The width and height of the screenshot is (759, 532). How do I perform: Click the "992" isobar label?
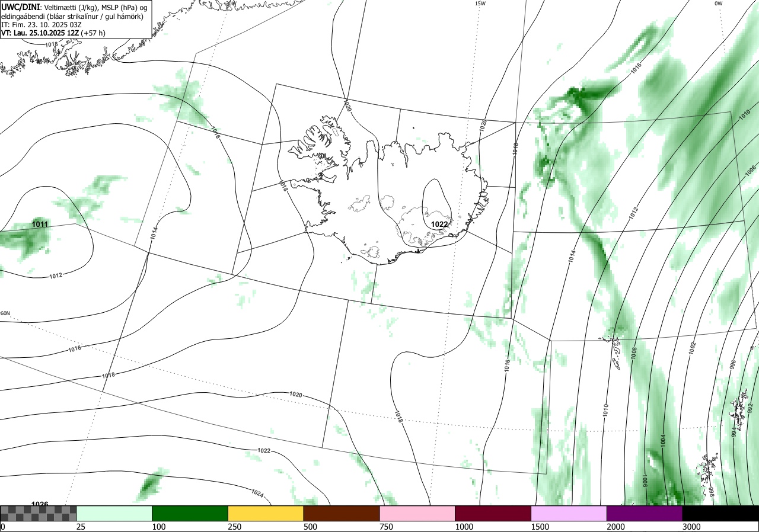pyautogui.click(x=750, y=409)
